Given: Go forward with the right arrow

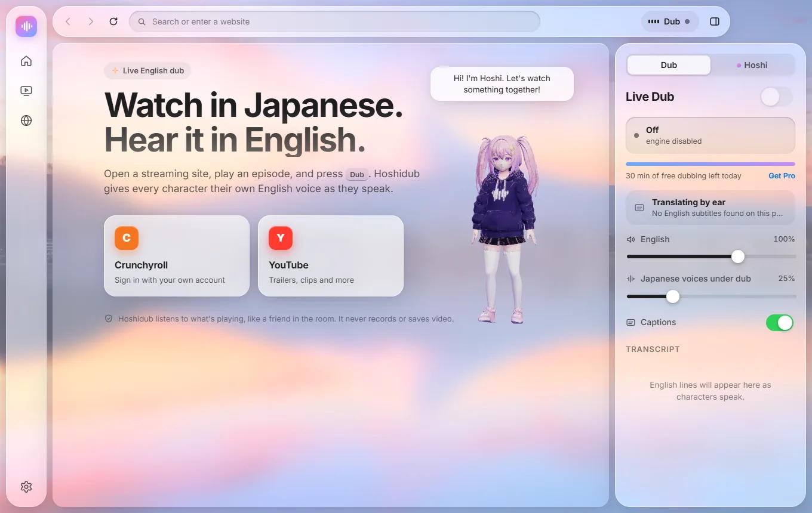Looking at the screenshot, I should [91, 21].
